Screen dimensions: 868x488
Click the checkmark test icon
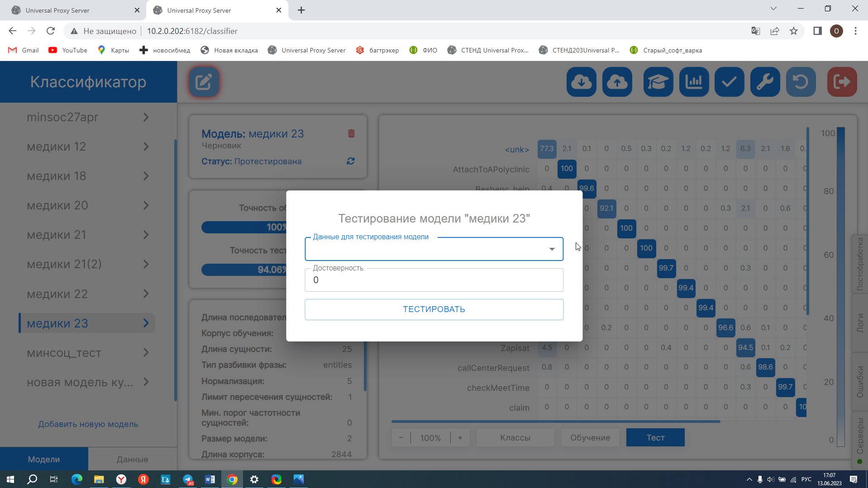tap(729, 82)
